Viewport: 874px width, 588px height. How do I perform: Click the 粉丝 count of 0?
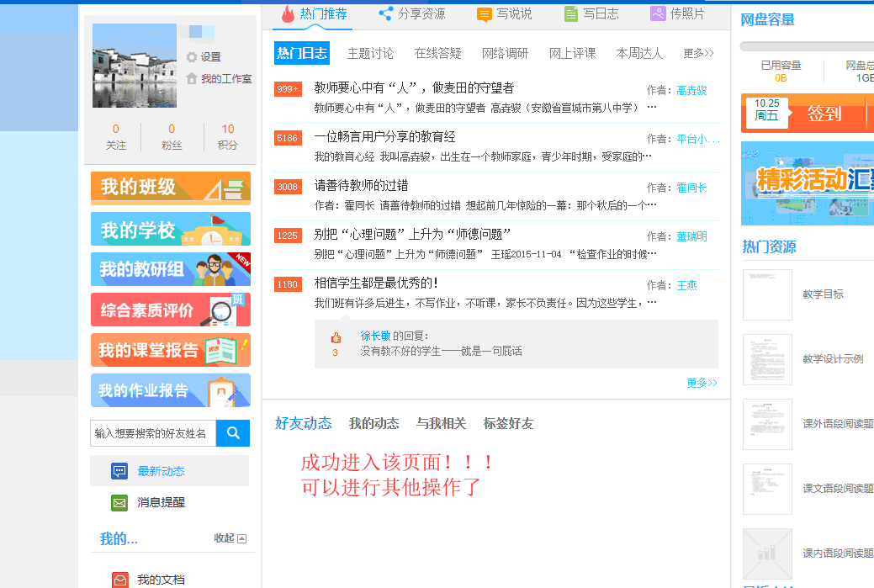click(x=172, y=129)
